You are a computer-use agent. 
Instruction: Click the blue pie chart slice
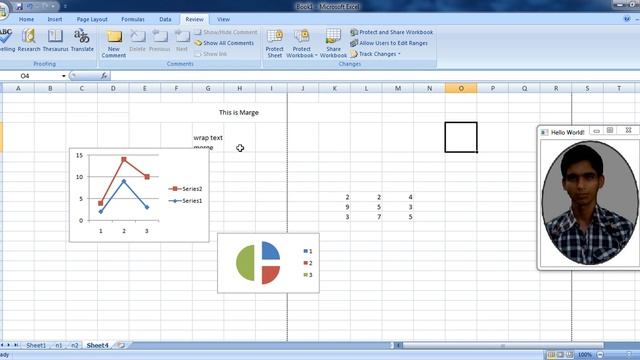(x=271, y=251)
